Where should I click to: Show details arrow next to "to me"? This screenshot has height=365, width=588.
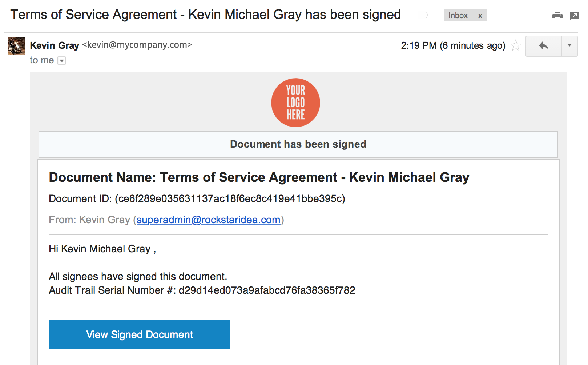click(x=62, y=61)
